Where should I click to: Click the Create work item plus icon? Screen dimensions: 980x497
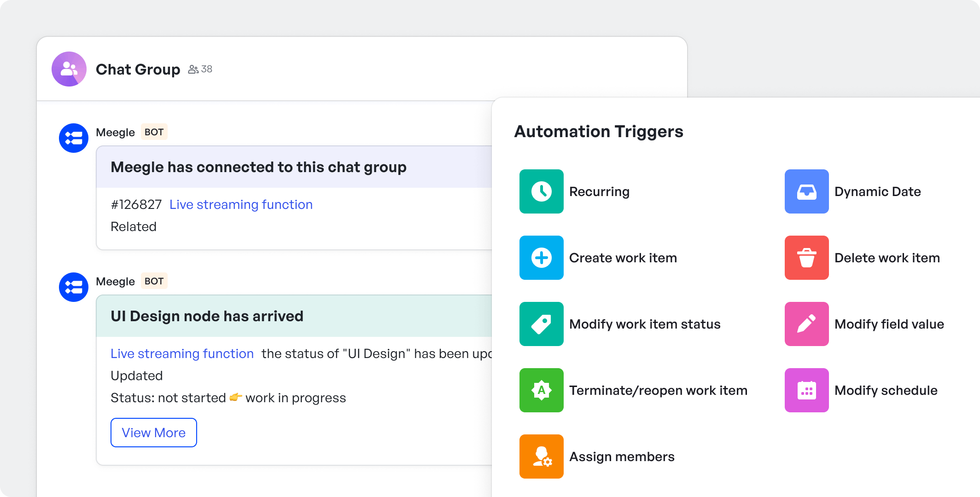541,258
